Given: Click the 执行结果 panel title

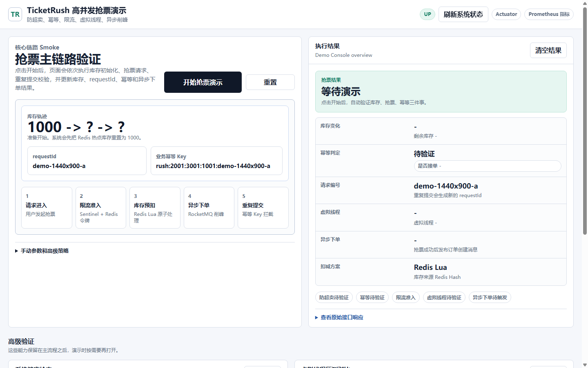Looking at the screenshot, I should (327, 46).
